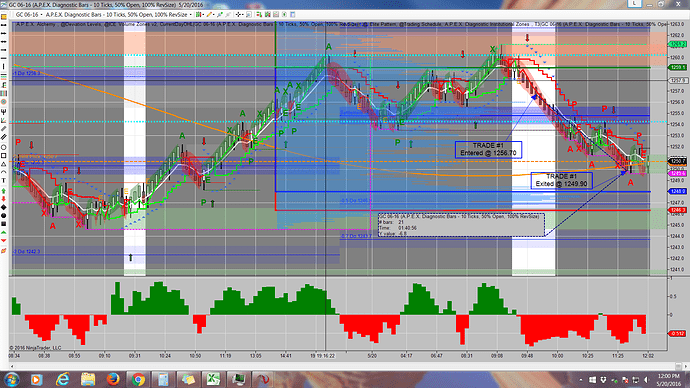Click the pencil drawing tools icon

209,15
